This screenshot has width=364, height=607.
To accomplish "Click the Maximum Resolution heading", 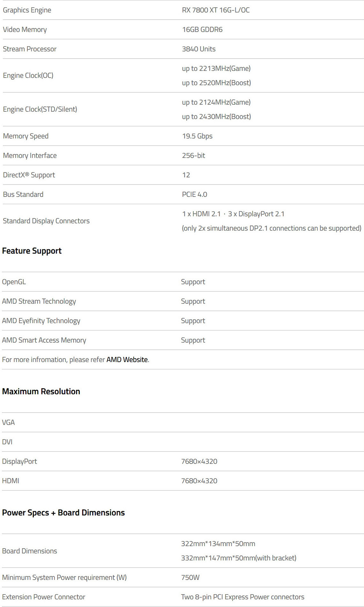I will point(41,392).
